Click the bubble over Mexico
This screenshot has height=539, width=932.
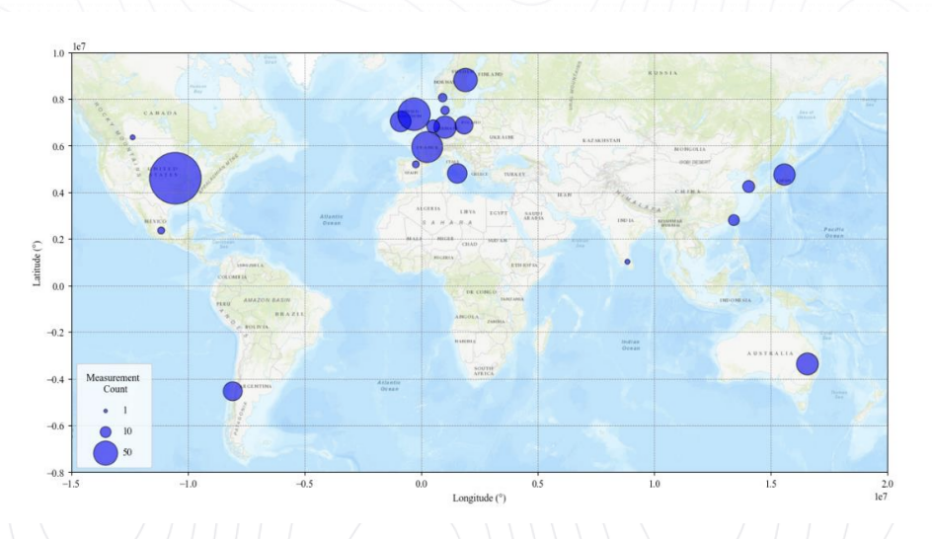[x=161, y=230]
